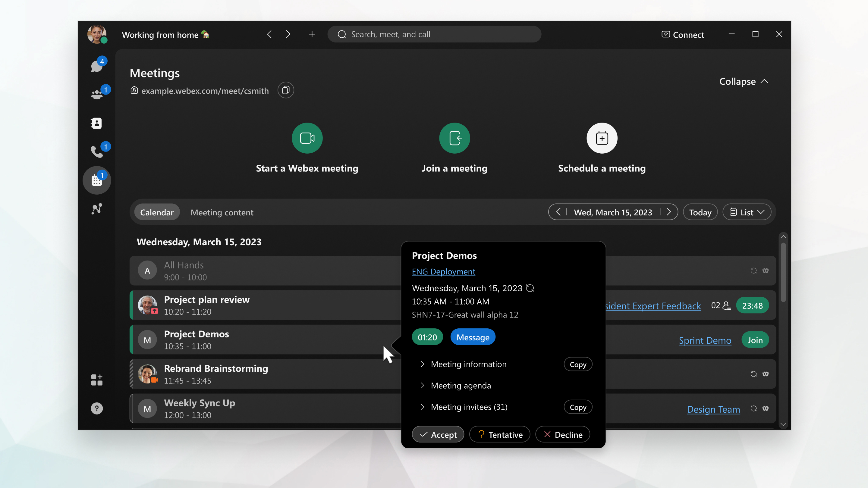The width and height of the screenshot is (868, 488).
Task: Select the Meetings calendar icon in sidebar
Action: coord(97,180)
